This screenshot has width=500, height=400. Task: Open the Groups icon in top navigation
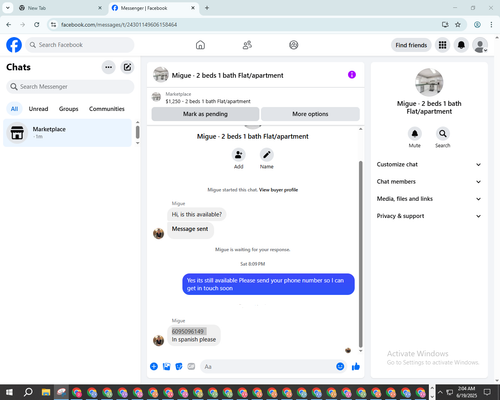point(294,45)
